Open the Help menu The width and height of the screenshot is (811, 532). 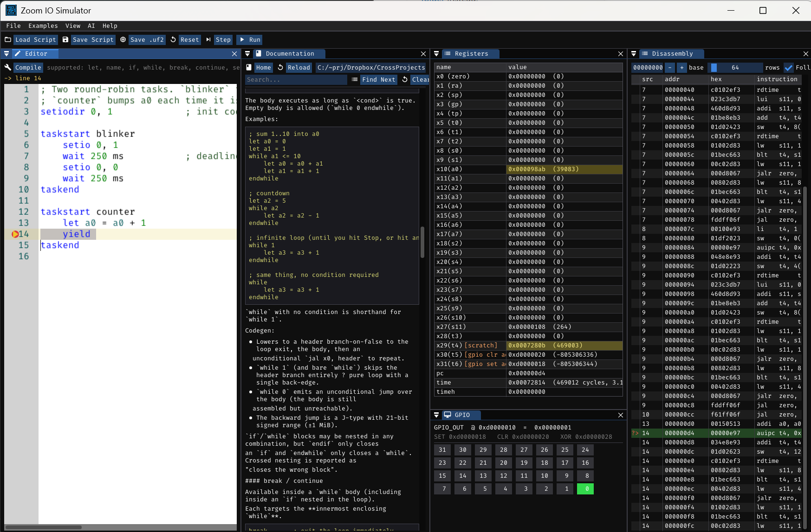coord(110,26)
